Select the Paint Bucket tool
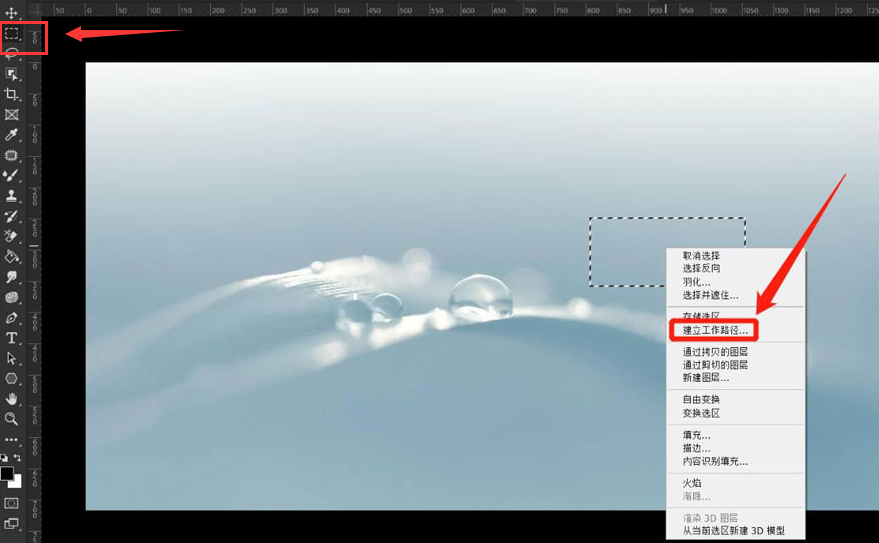This screenshot has width=879, height=543. 11,257
